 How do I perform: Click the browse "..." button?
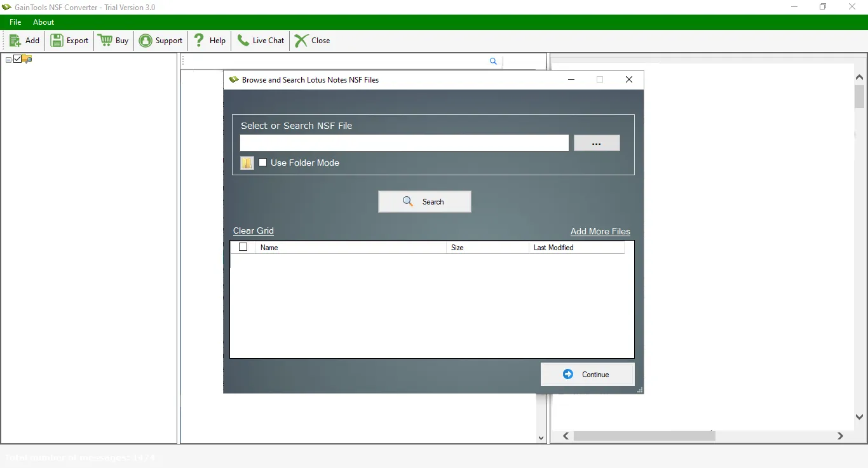pyautogui.click(x=597, y=143)
